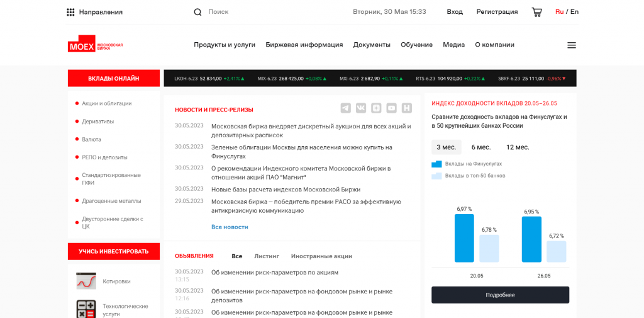Open Биржевая информация menu

tap(304, 45)
